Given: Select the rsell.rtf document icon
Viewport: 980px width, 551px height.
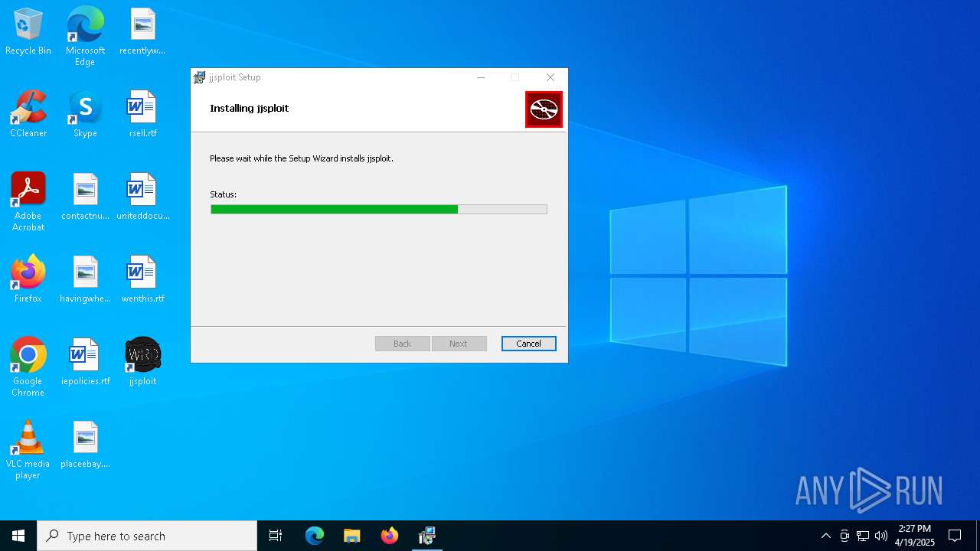Looking at the screenshot, I should tap(142, 114).
